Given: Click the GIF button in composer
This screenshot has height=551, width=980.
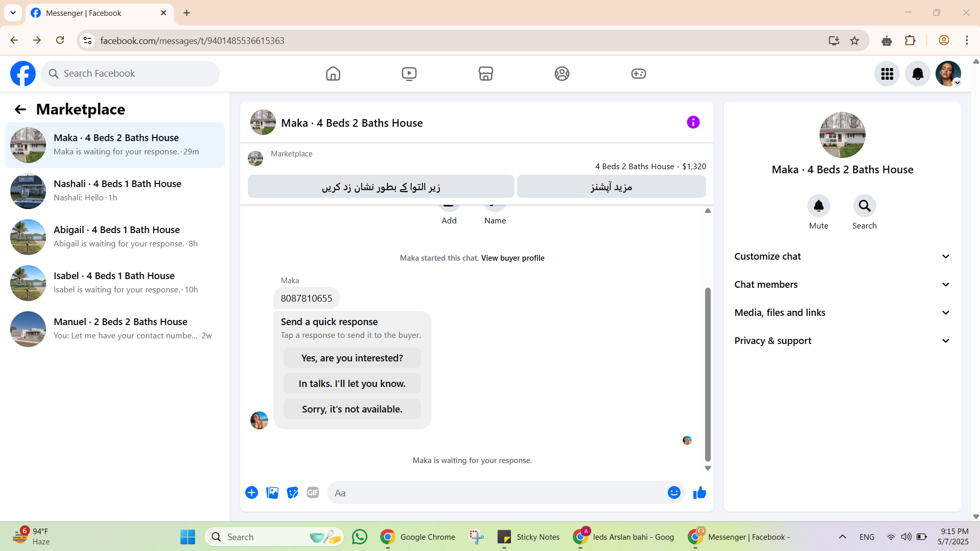Looking at the screenshot, I should pos(313,492).
